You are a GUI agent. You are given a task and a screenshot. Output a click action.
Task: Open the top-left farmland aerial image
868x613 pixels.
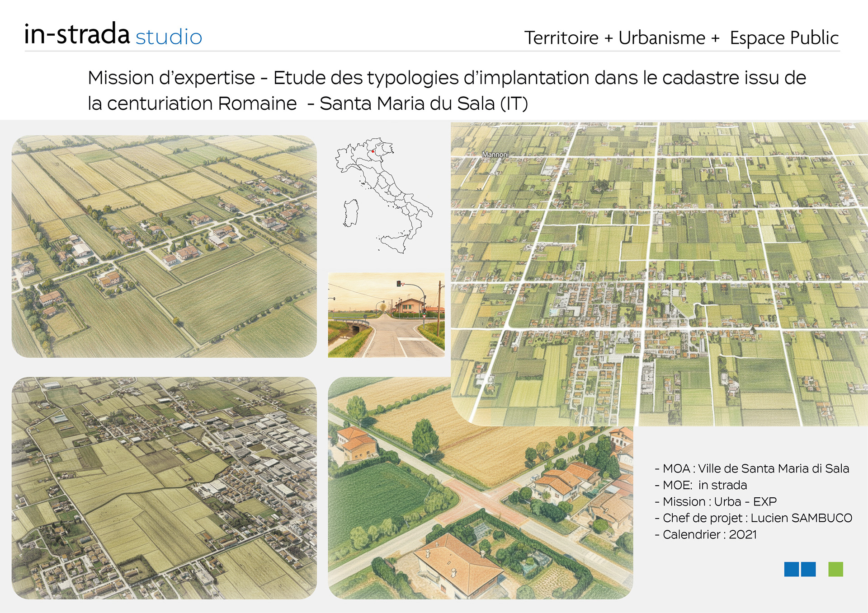click(164, 246)
